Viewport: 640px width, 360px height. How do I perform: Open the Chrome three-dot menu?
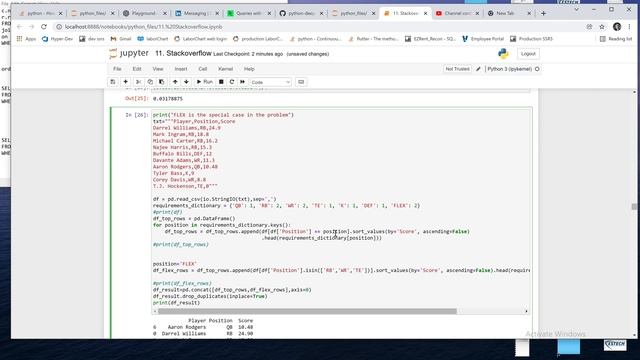(x=629, y=27)
